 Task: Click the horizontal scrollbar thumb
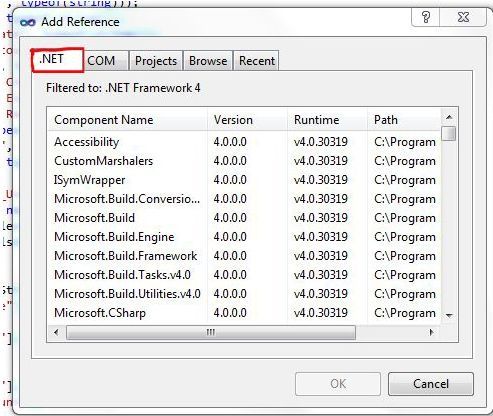[x=211, y=332]
